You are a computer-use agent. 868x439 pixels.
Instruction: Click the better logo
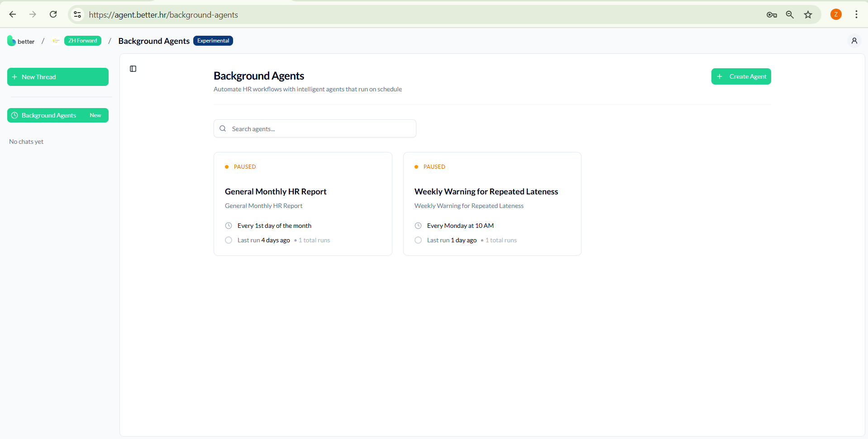[21, 41]
